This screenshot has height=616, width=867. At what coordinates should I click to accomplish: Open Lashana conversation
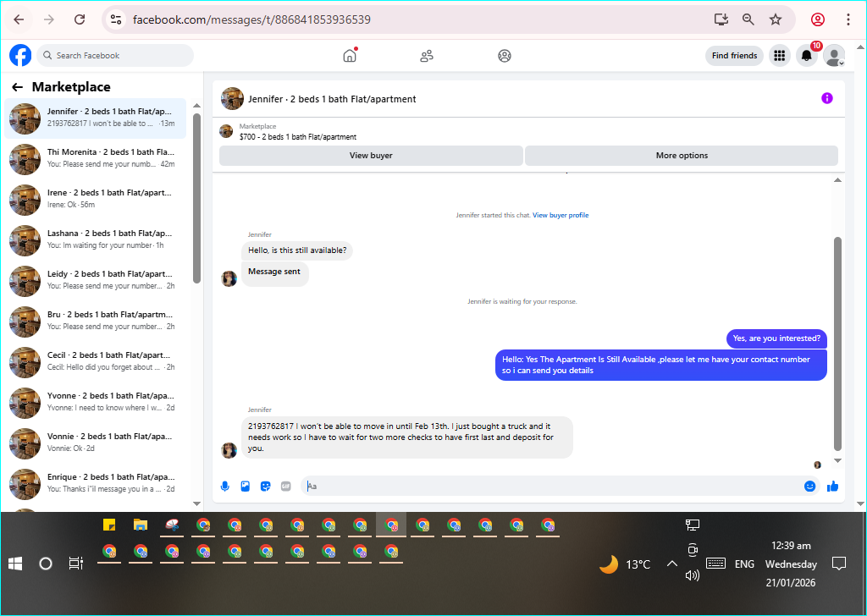click(x=95, y=240)
